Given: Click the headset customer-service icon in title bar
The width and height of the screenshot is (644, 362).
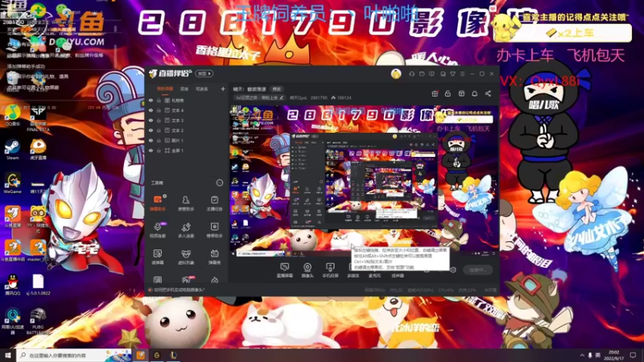Looking at the screenshot, I should coord(411,74).
